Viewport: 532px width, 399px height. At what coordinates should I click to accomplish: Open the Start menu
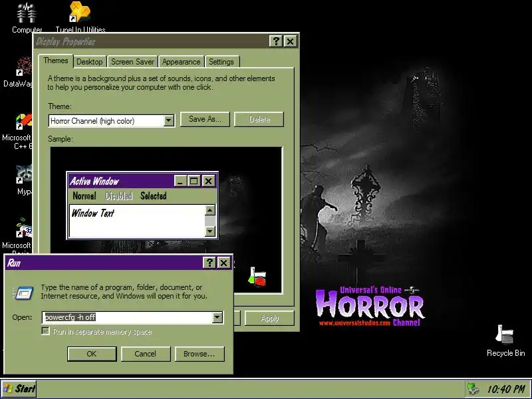click(19, 389)
